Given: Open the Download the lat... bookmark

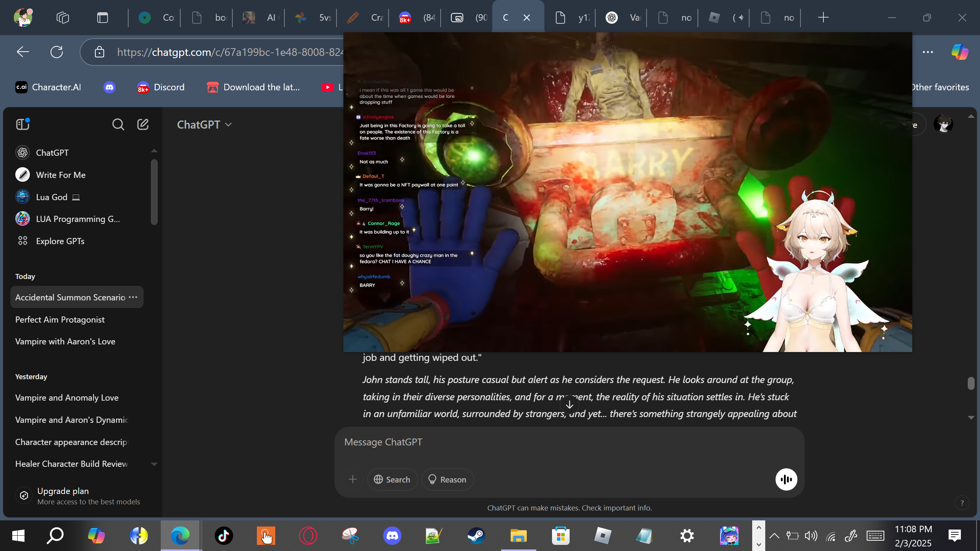Looking at the screenshot, I should (x=253, y=87).
